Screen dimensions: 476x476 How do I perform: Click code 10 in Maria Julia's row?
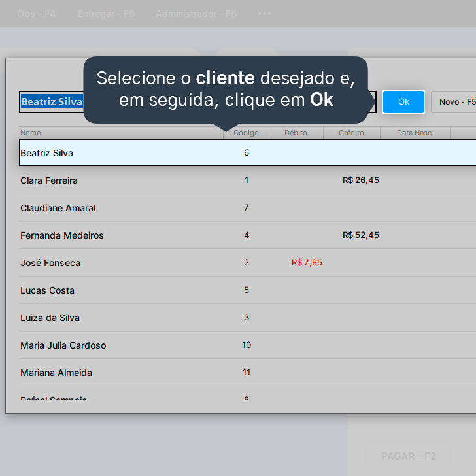[x=246, y=345]
